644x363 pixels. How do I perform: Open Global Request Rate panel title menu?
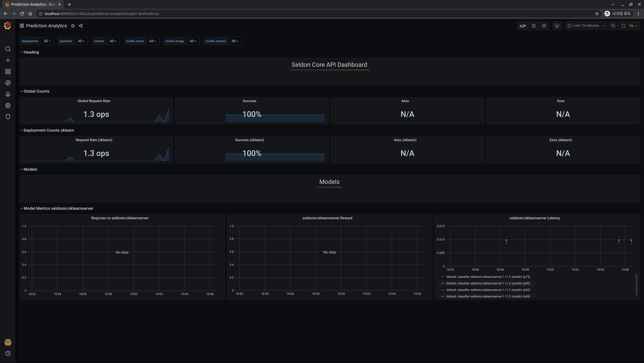coord(94,101)
